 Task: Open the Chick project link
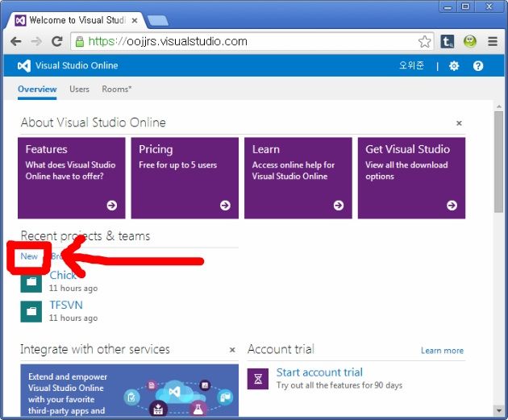(63, 275)
